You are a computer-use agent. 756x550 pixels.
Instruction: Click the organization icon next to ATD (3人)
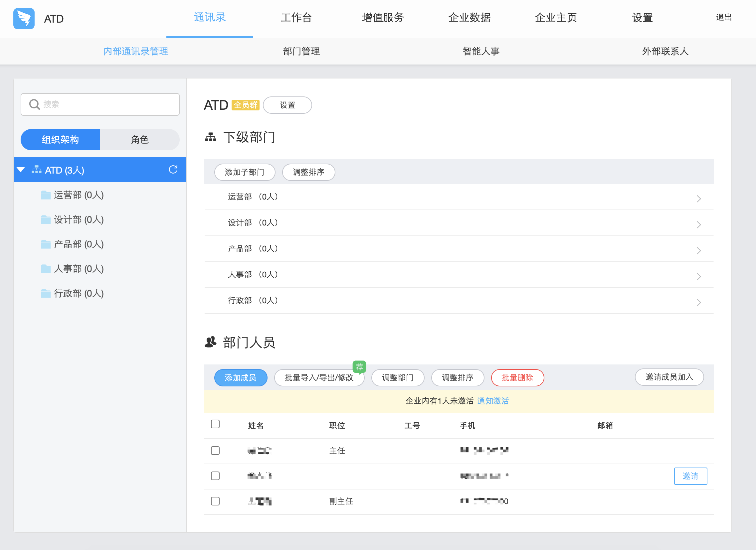tap(36, 170)
